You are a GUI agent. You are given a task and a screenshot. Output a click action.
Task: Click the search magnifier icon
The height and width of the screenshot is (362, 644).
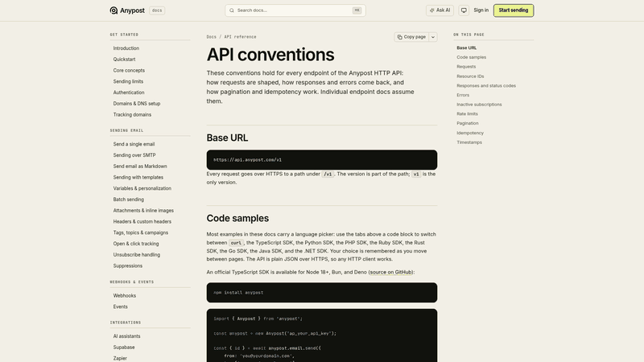coord(232,10)
